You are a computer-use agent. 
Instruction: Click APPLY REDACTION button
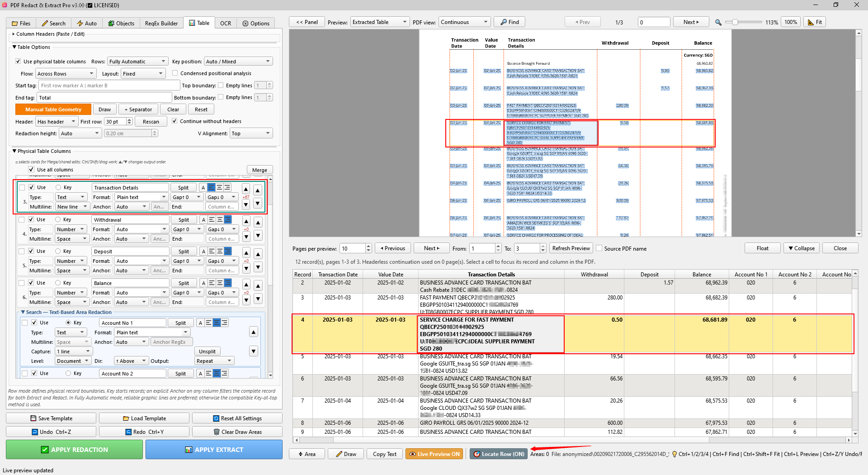[x=75, y=450]
